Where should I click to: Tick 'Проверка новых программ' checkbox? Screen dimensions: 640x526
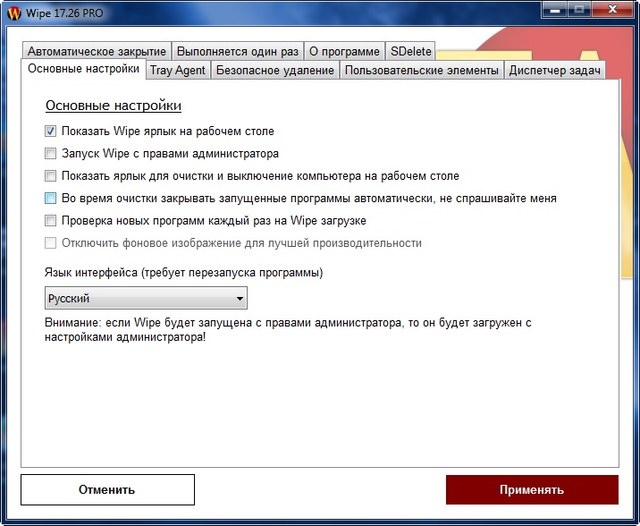tap(51, 220)
